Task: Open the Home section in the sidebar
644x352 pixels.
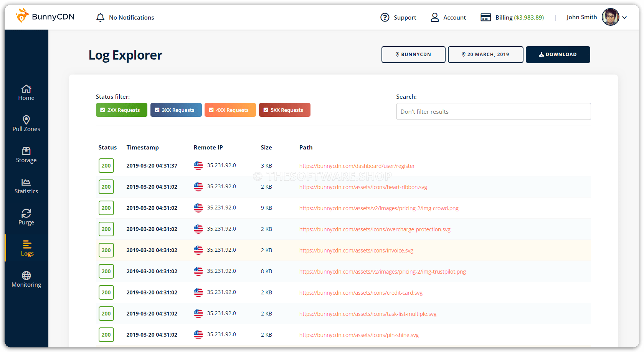Action: pos(26,92)
